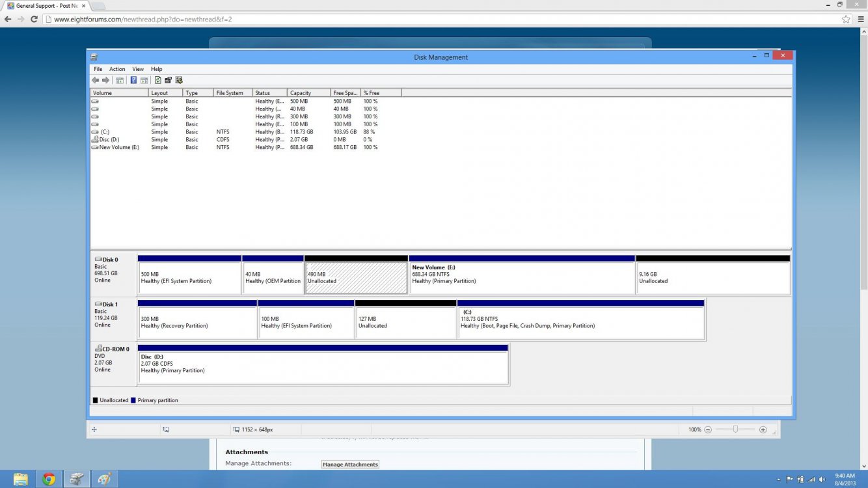The width and height of the screenshot is (868, 488).
Task: Click the new tab button in Chrome
Action: [98, 6]
